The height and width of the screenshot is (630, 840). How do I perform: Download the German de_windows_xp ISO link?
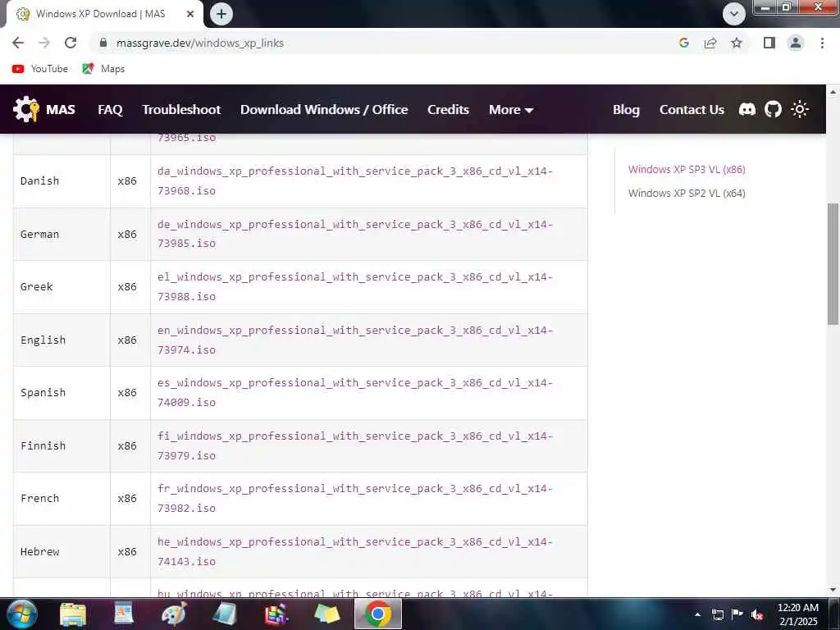[x=354, y=234]
